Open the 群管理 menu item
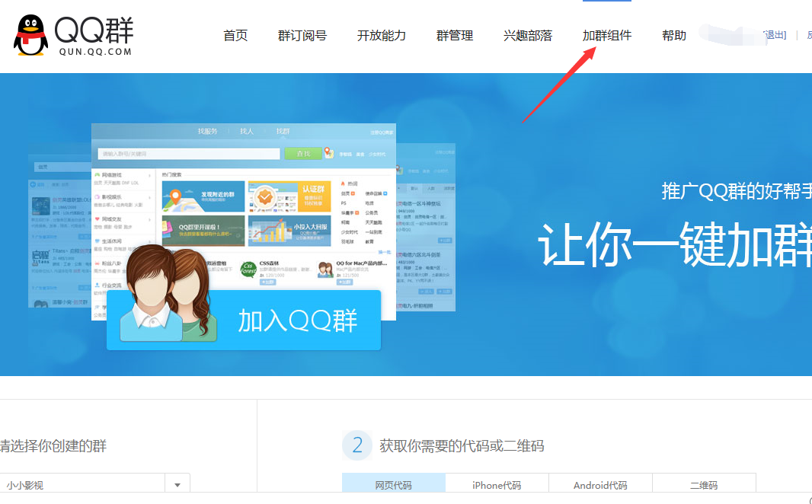Screen dimensions: 812x504 [x=455, y=36]
